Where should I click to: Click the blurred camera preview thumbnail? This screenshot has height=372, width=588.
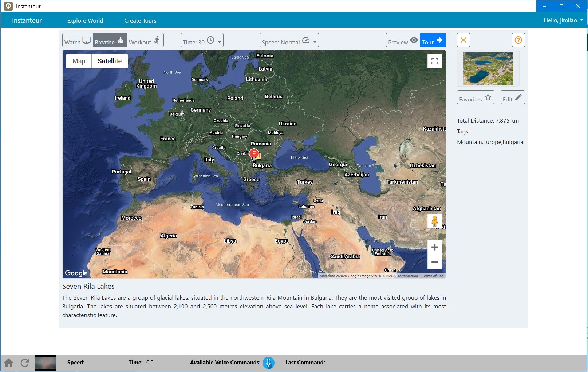pos(46,363)
